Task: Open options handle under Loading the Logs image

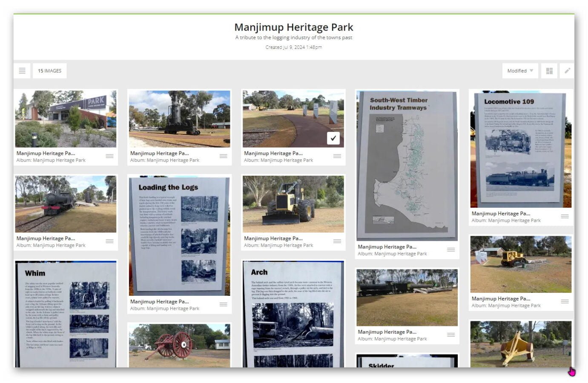Action: (223, 304)
